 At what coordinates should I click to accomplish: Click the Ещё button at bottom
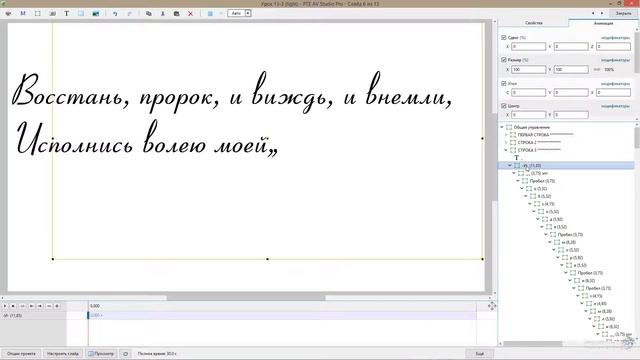tap(479, 353)
